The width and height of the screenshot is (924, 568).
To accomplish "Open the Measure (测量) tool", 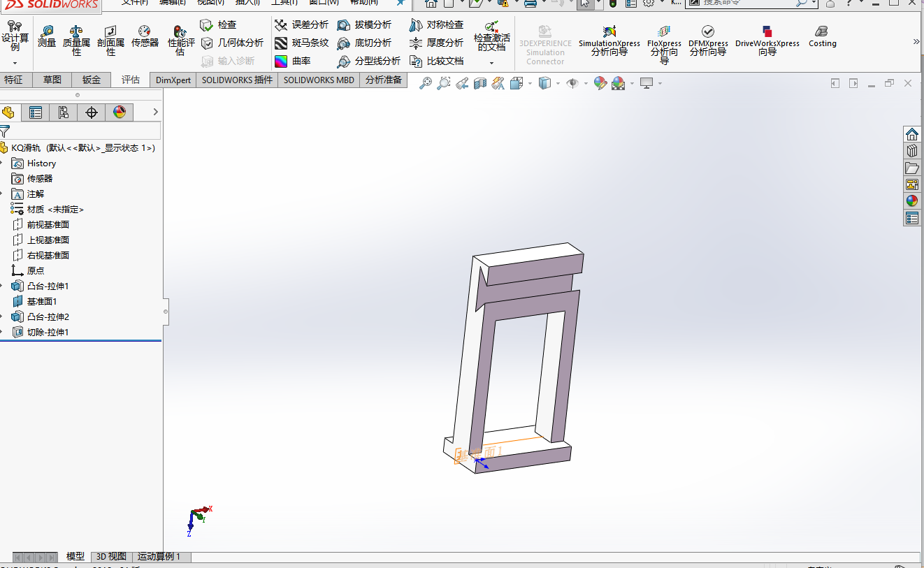I will tap(47, 36).
